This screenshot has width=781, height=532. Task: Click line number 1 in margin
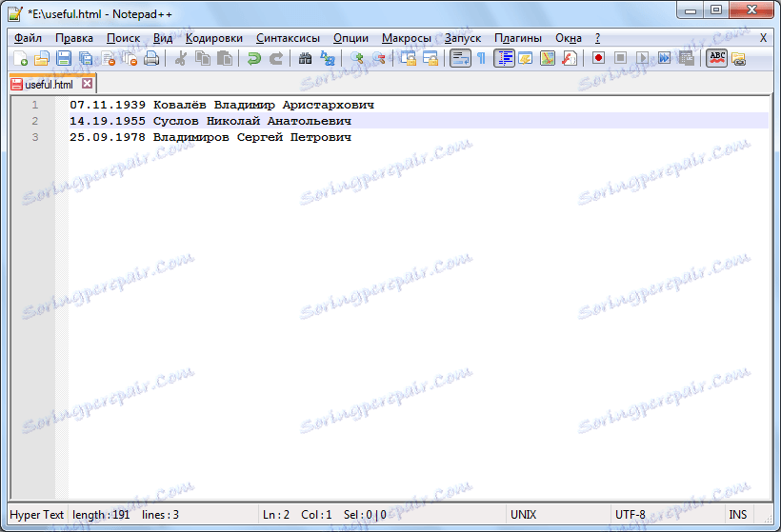coord(35,105)
